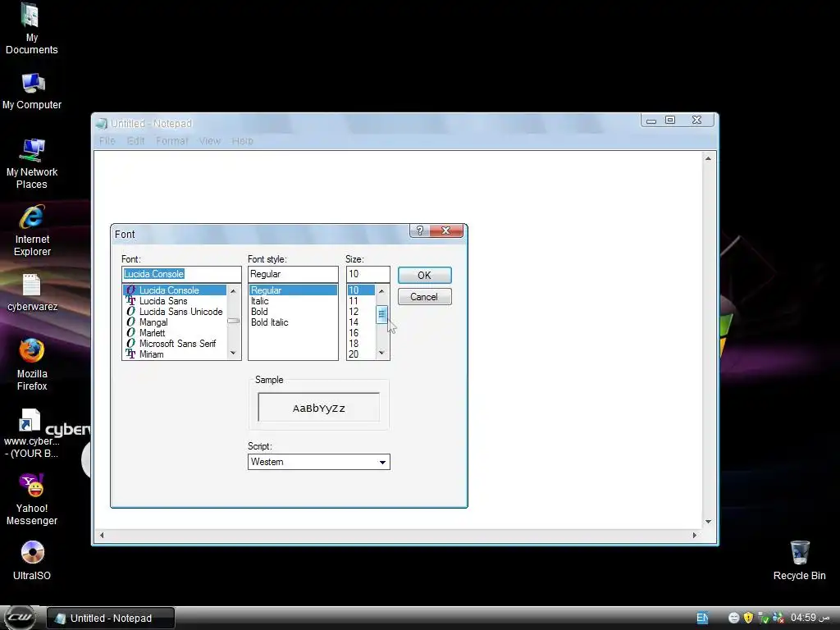Click the taskbar clock showing 04:59
The width and height of the screenshot is (840, 630).
(x=810, y=618)
